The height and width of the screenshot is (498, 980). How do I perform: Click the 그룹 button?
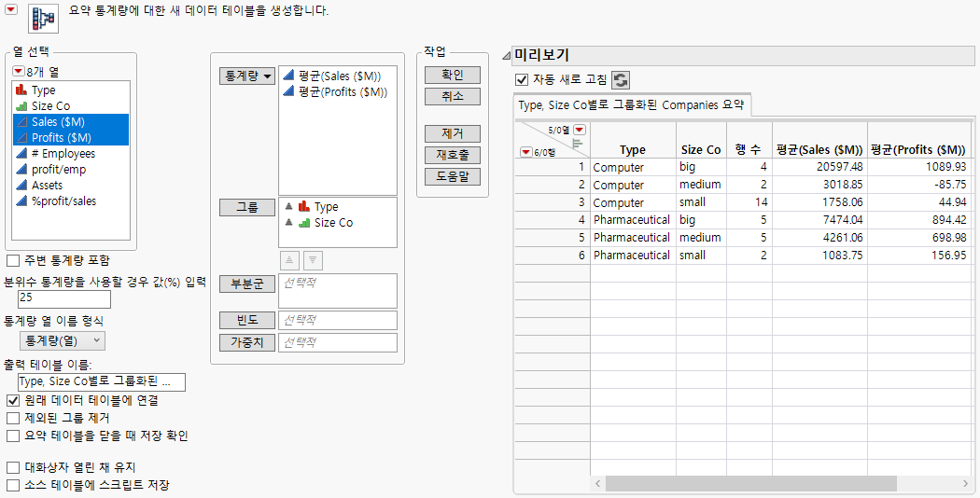(247, 207)
